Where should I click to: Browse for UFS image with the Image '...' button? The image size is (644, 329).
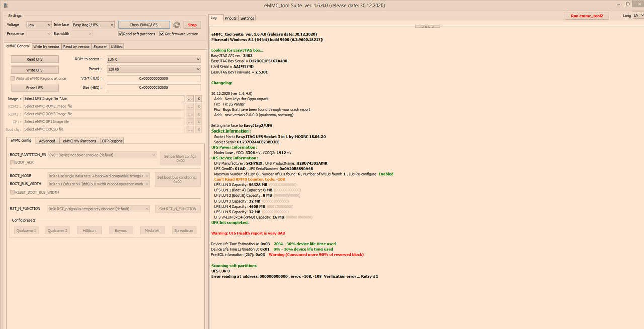pos(190,99)
